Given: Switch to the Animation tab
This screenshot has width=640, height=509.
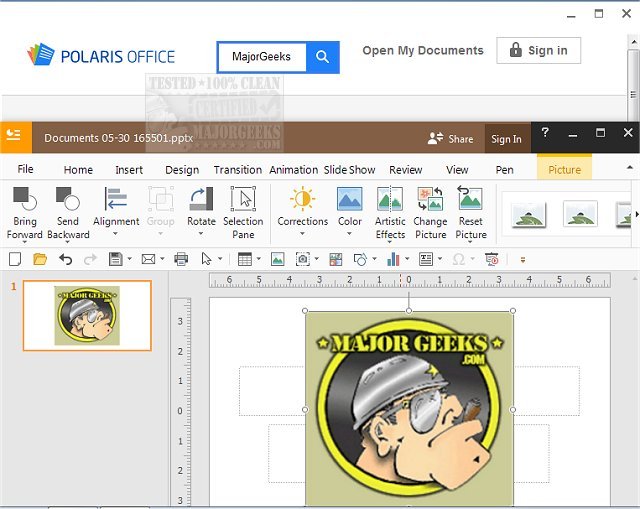Looking at the screenshot, I should click(293, 170).
